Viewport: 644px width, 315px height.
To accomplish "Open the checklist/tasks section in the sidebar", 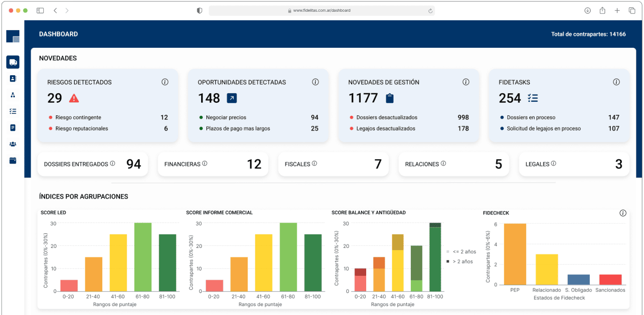I will (x=13, y=111).
